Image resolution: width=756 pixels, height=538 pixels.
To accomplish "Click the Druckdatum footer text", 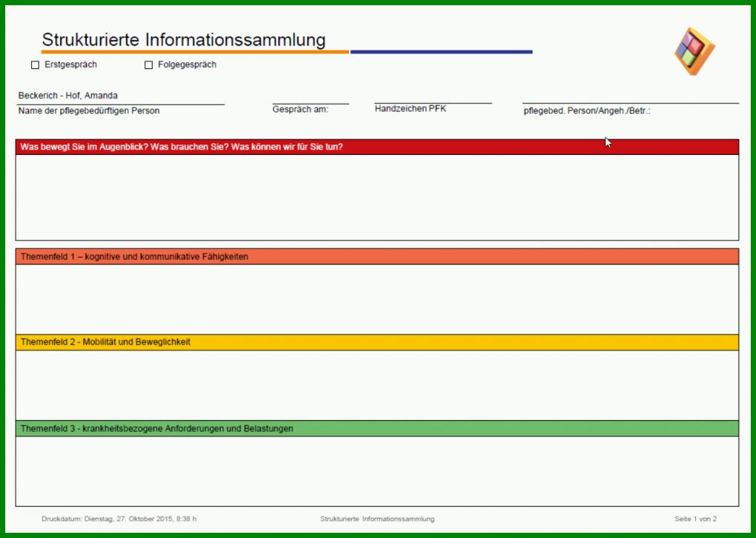I will click(x=119, y=519).
